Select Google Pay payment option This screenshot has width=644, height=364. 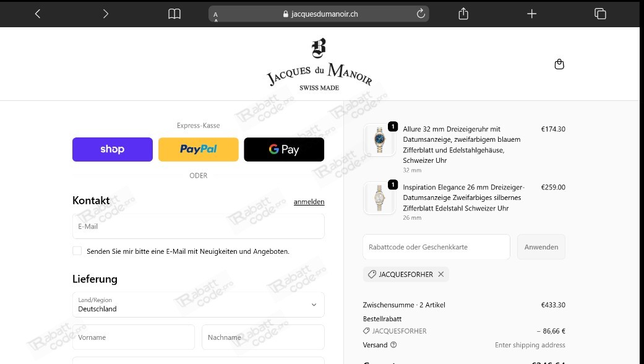point(284,149)
